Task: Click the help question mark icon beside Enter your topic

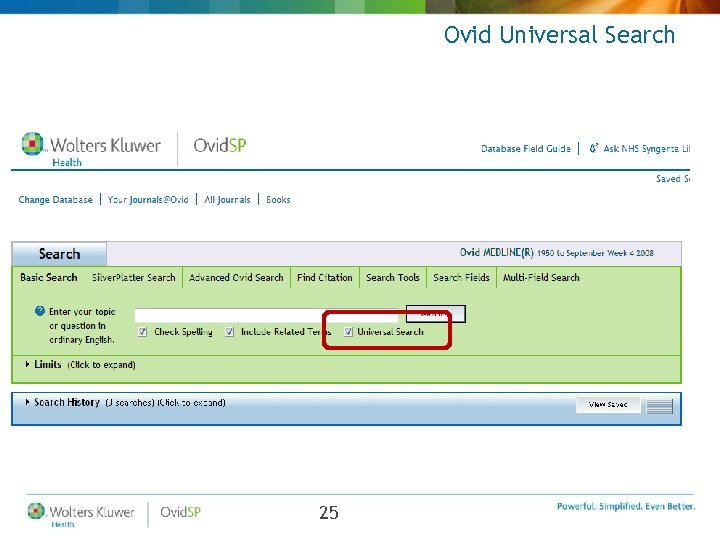Action: pos(40,311)
